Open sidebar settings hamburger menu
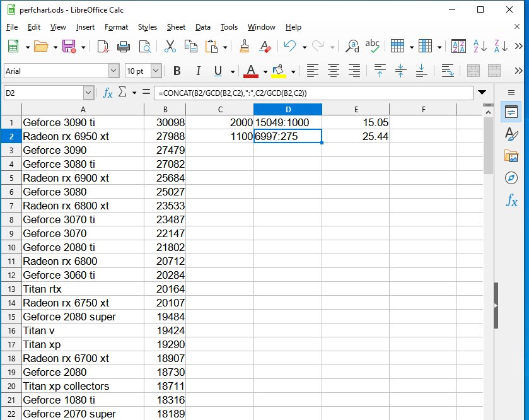529x420 pixels. [511, 93]
